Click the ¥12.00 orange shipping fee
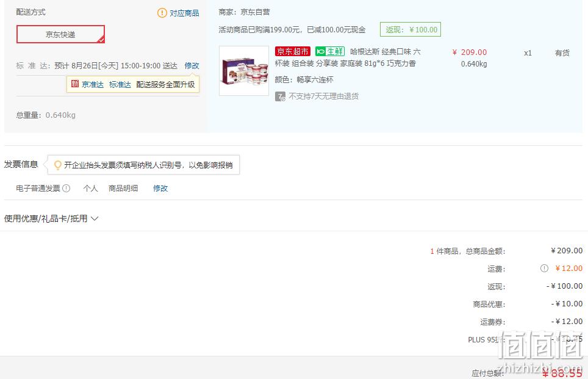Viewport: 588px width, 379px height. [x=569, y=269]
